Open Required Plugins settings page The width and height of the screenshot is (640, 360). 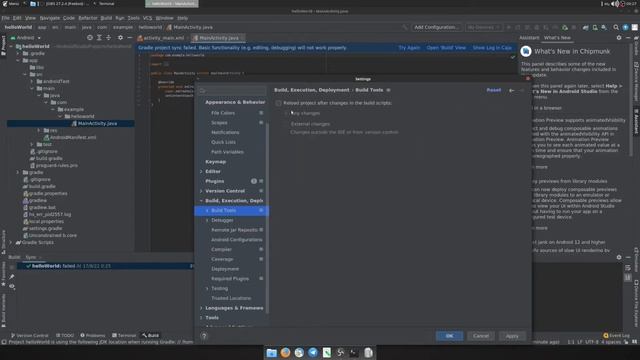tap(230, 279)
